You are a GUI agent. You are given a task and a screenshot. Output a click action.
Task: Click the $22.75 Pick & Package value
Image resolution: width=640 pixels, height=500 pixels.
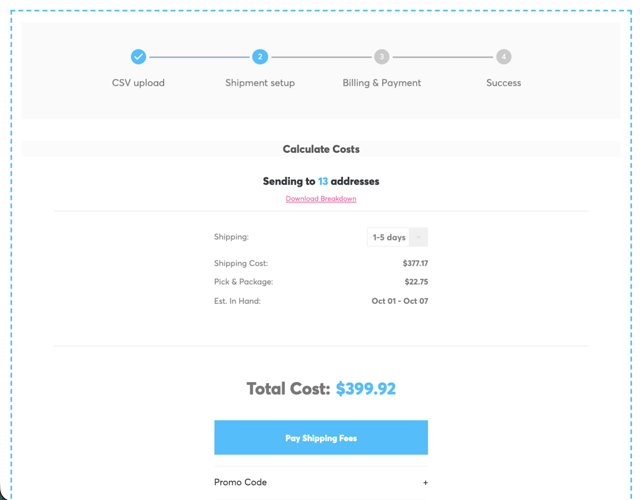pyautogui.click(x=417, y=282)
